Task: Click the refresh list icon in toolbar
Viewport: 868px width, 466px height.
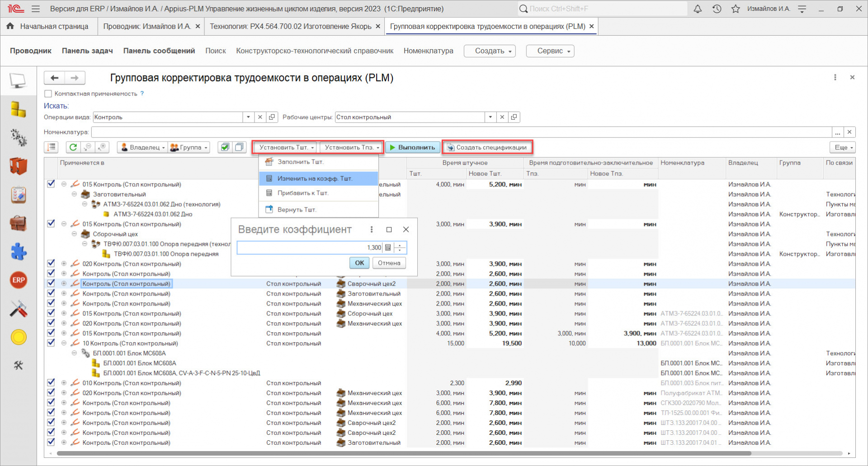Action: (73, 147)
